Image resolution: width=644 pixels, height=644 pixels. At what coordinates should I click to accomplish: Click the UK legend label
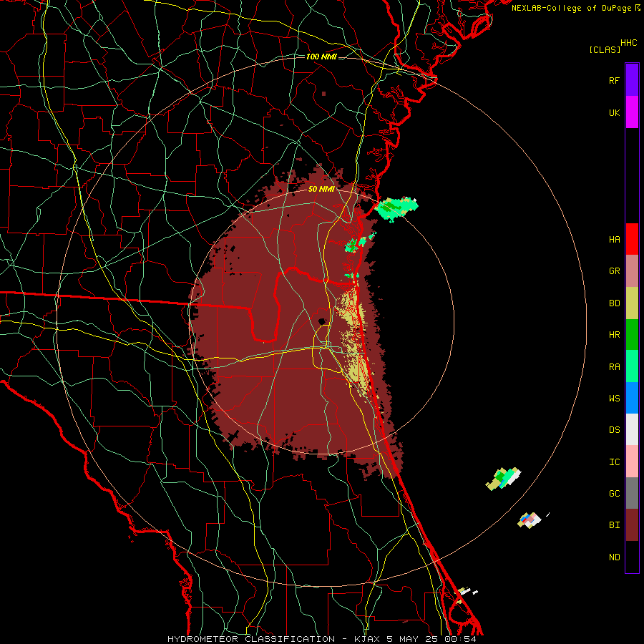click(x=614, y=112)
